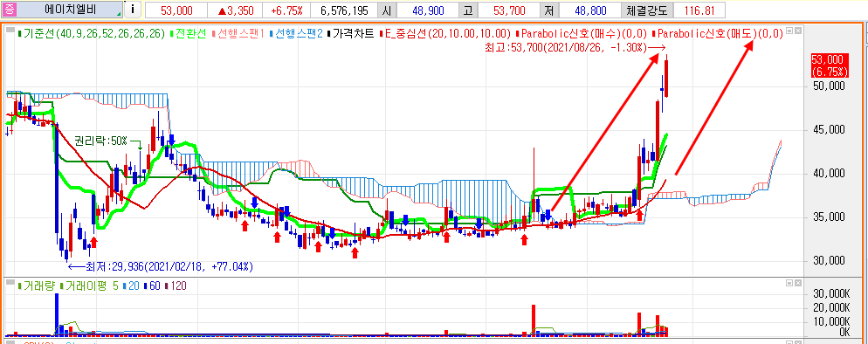868x344 pixels.
Task: Click the 45,000 price axis label
Action: 829,130
